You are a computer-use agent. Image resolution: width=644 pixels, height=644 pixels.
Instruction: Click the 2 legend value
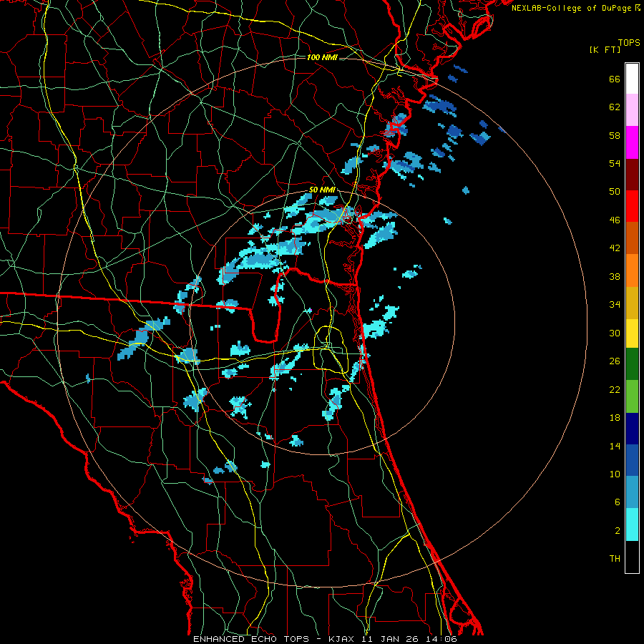click(x=617, y=531)
